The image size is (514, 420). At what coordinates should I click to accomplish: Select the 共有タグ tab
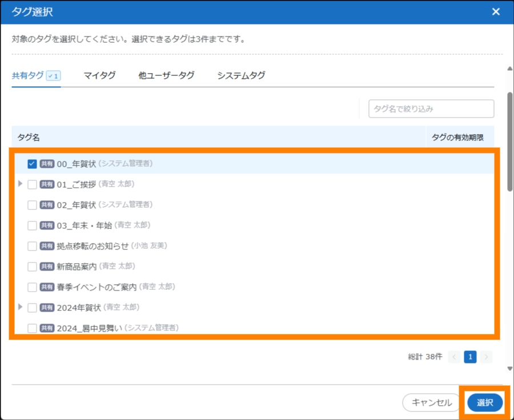pos(28,75)
